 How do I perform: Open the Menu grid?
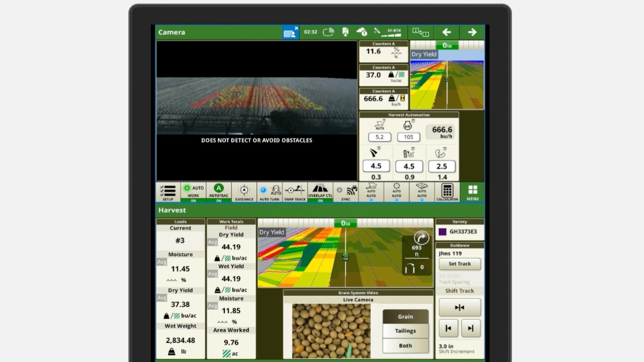(x=473, y=192)
